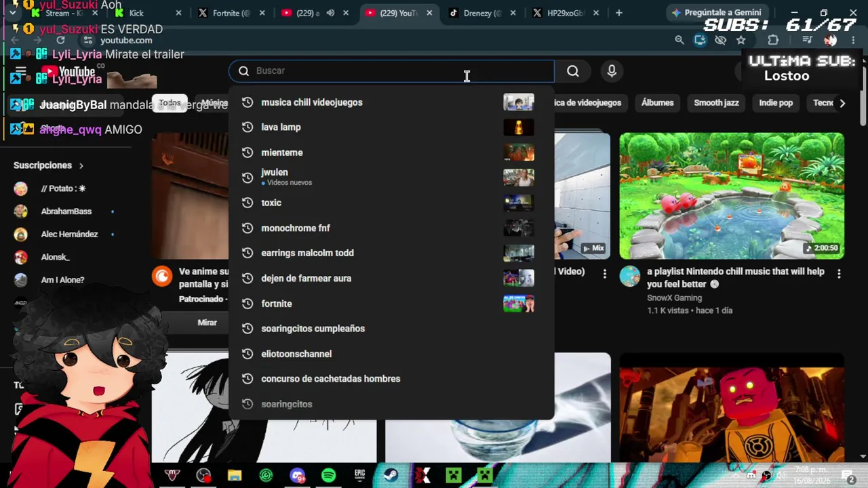Select the "Álbumes" filter chip
Image resolution: width=868 pixels, height=488 pixels.
[658, 103]
